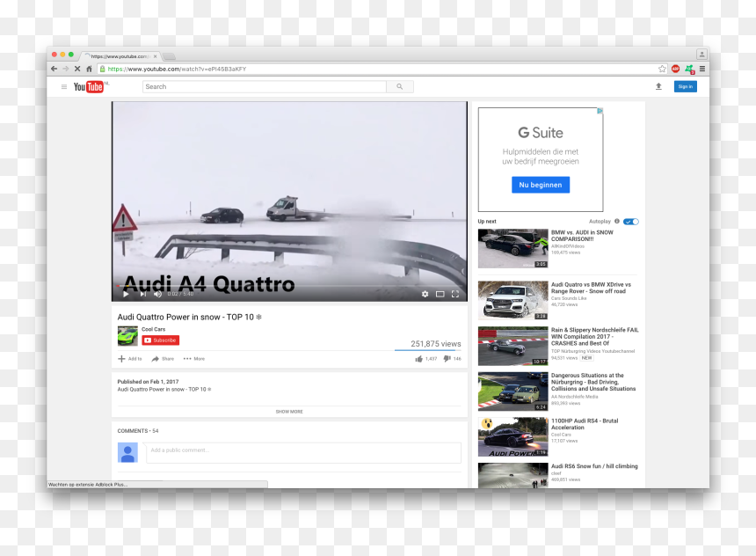756x556 pixels.
Task: Switch to theater mode icon
Action: click(x=440, y=294)
